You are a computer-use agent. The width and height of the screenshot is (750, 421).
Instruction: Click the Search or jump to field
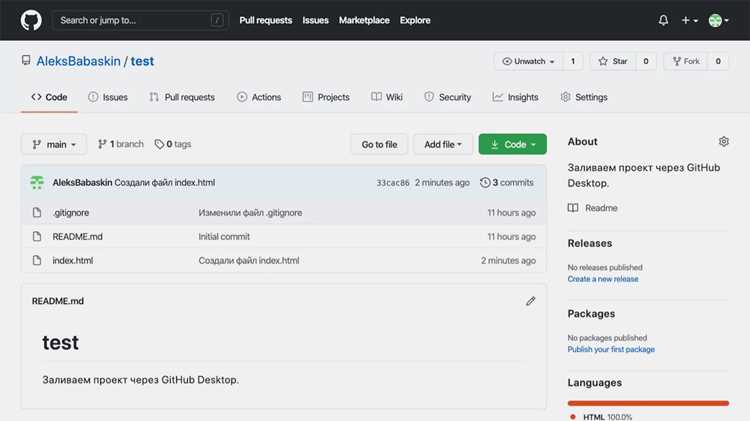140,20
